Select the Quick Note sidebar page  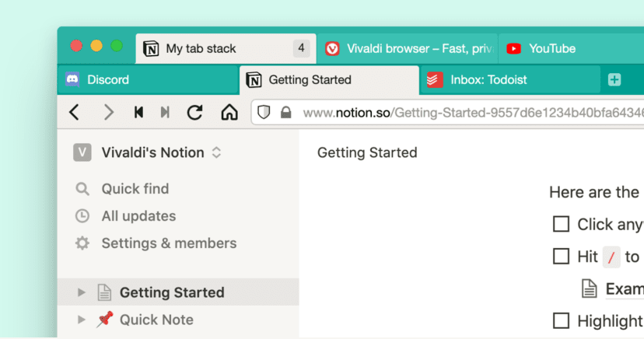coord(178,320)
